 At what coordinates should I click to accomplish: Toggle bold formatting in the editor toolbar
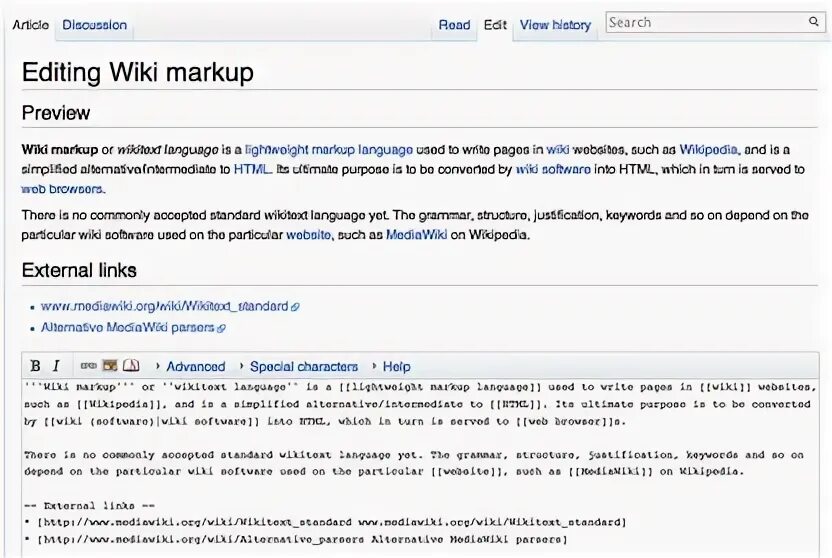pos(36,366)
